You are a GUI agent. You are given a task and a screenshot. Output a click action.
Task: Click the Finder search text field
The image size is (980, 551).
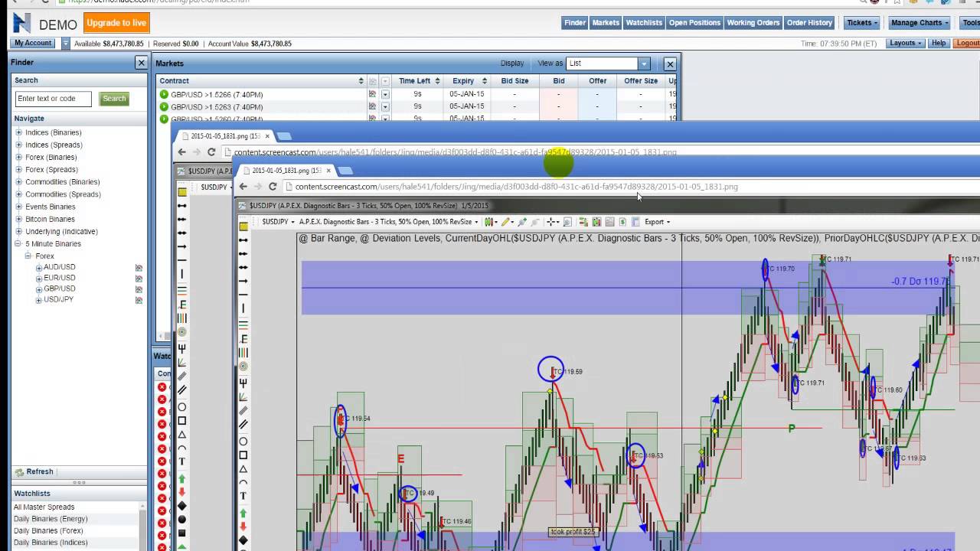(53, 99)
